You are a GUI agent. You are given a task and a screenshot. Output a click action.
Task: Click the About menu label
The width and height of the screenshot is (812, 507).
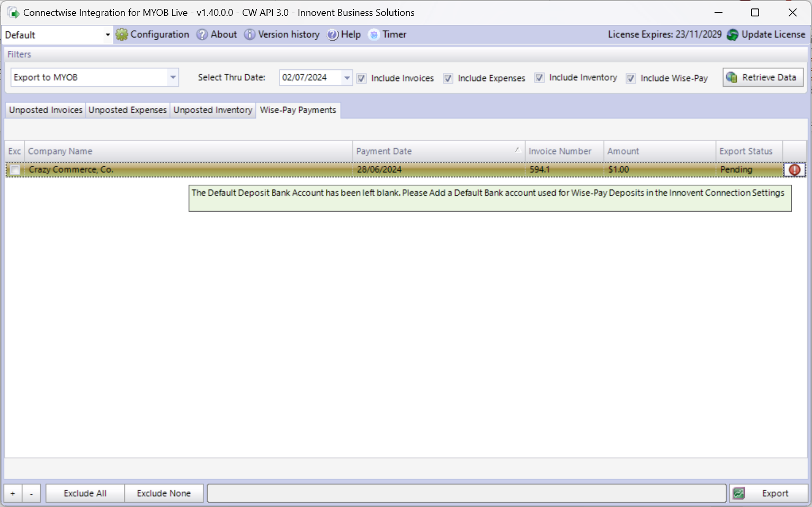224,34
